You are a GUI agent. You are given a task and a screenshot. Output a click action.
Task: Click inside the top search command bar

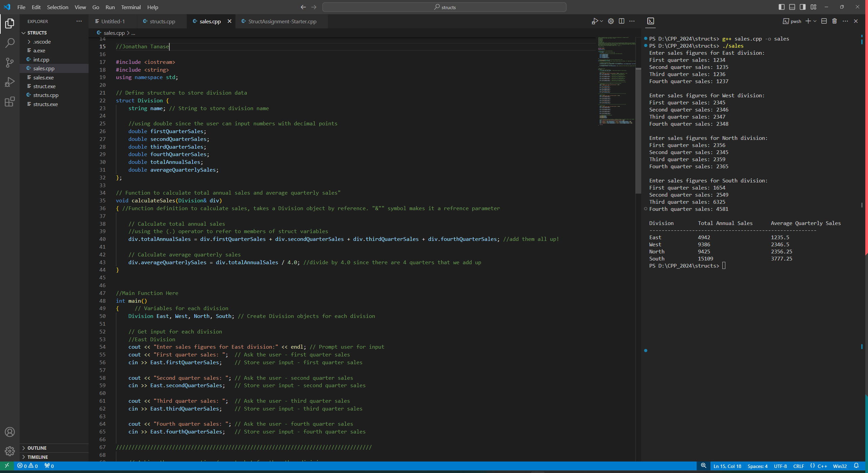444,7
